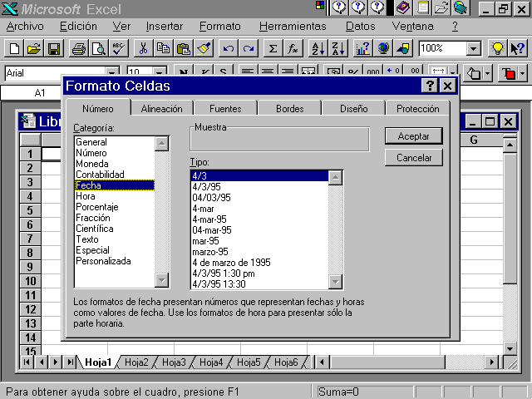Open the font color dropdown arrow
The image size is (532, 399).
522,73
